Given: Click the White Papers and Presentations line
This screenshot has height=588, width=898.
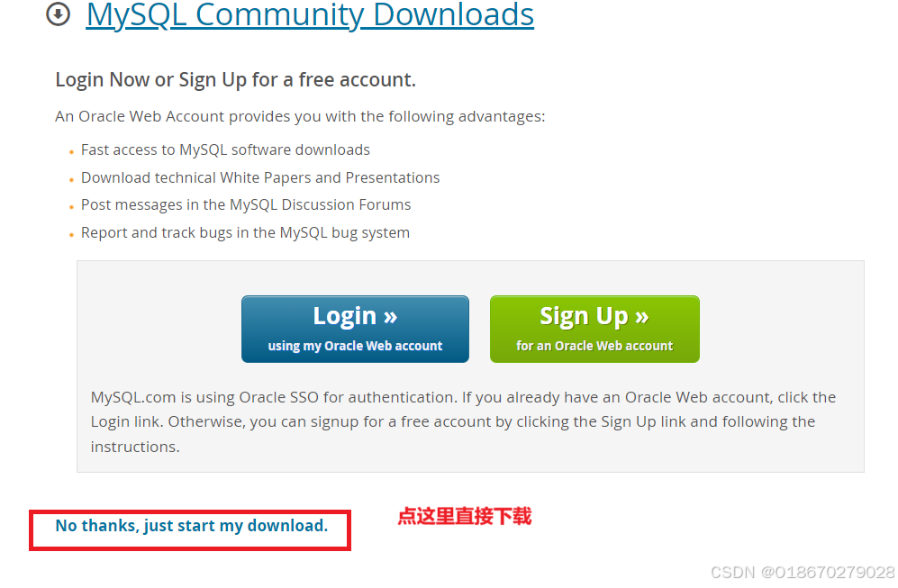Looking at the screenshot, I should [260, 177].
